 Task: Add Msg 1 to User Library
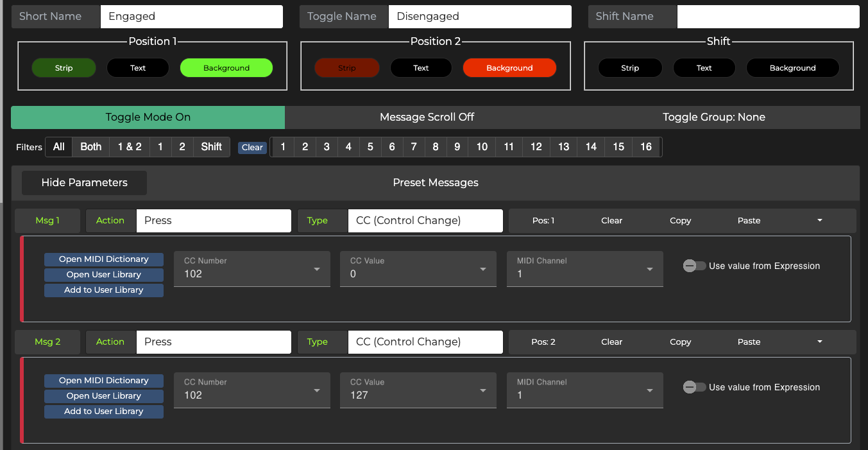[104, 290]
